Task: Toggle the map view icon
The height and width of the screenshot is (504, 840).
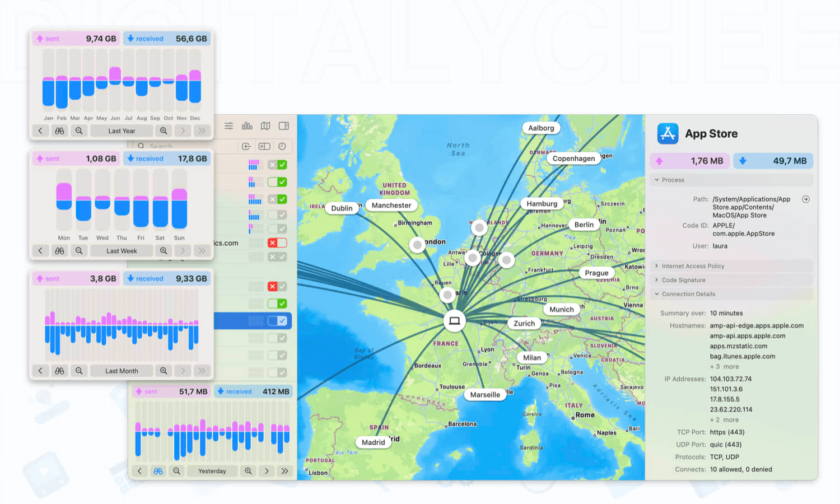Action: [265, 126]
